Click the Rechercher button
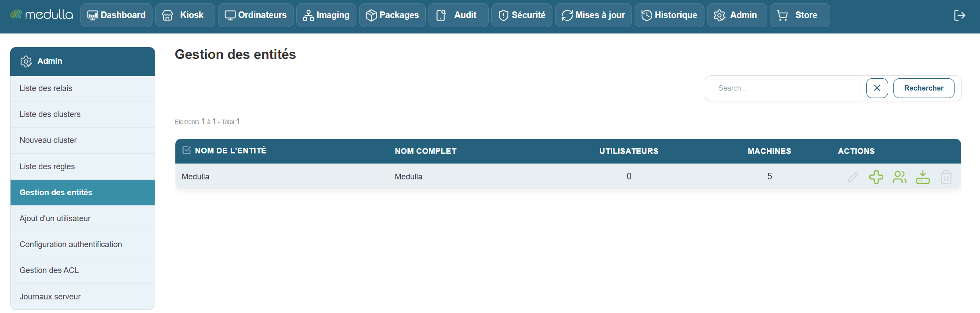This screenshot has width=980, height=313. pos(924,88)
